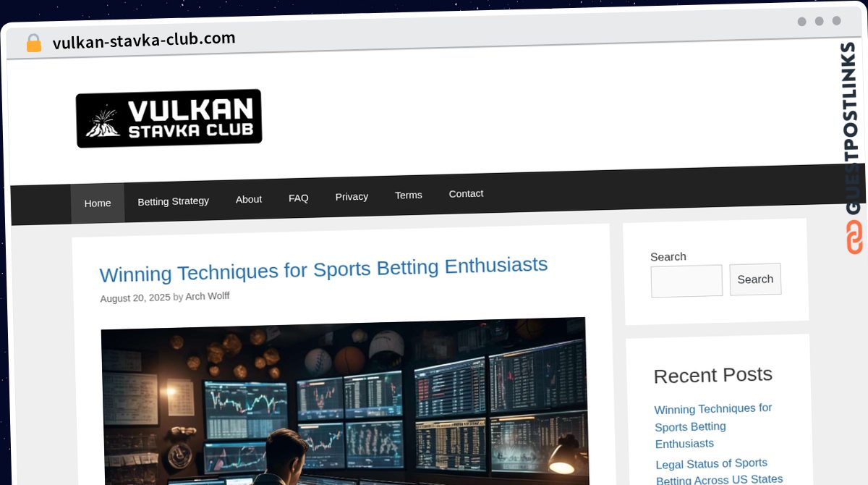Open the Betting Strategy menu item

point(174,201)
